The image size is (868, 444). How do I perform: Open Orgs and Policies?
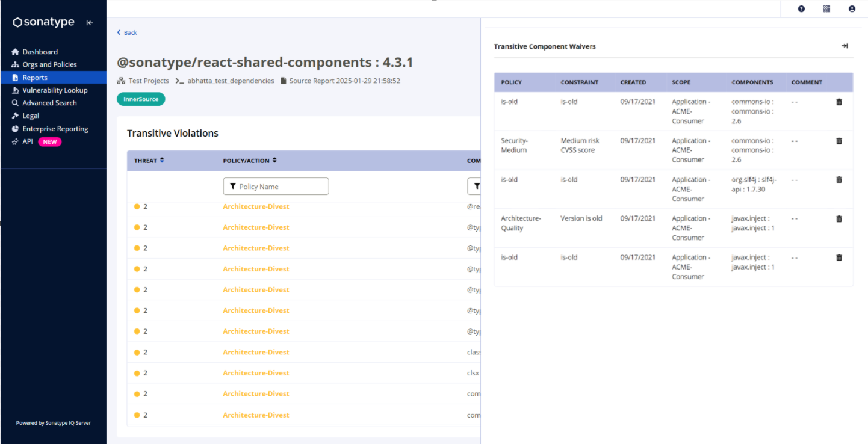(49, 64)
